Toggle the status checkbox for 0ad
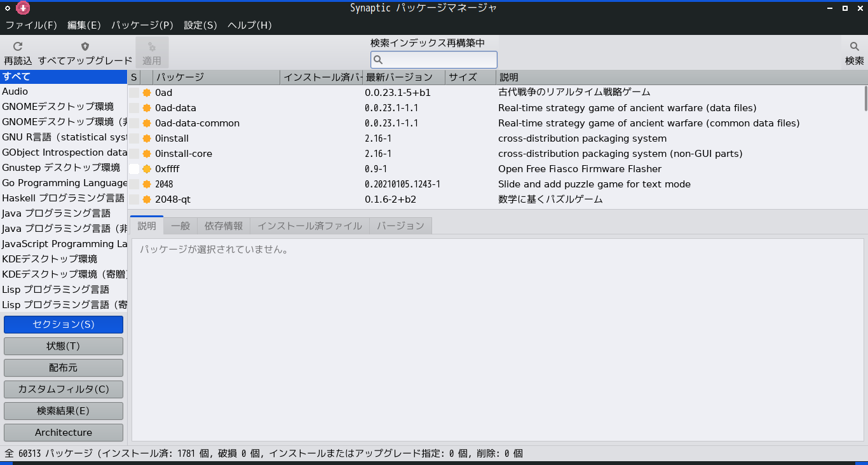 click(134, 93)
